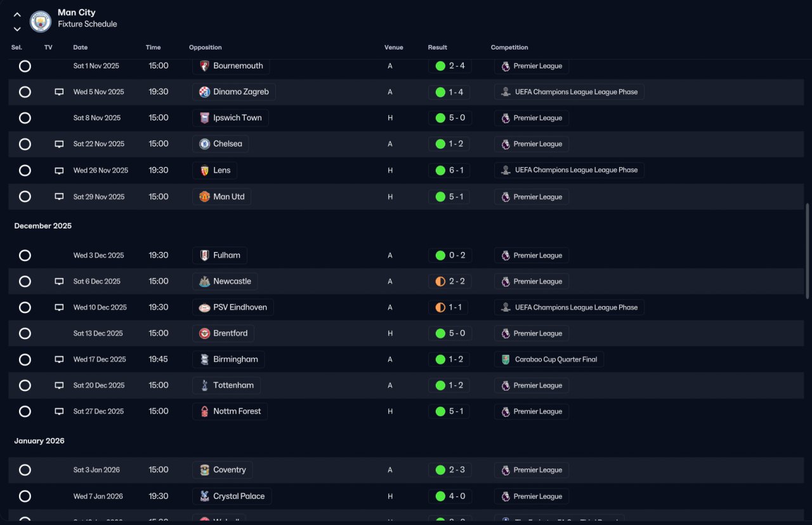This screenshot has height=525, width=812.
Task: Click the down chevron beside Man City
Action: tap(17, 29)
